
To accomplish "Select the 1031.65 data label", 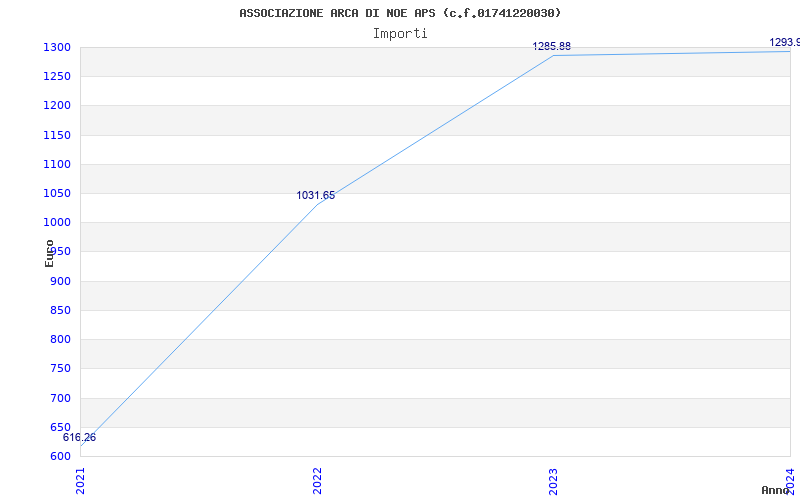I will pos(316,195).
